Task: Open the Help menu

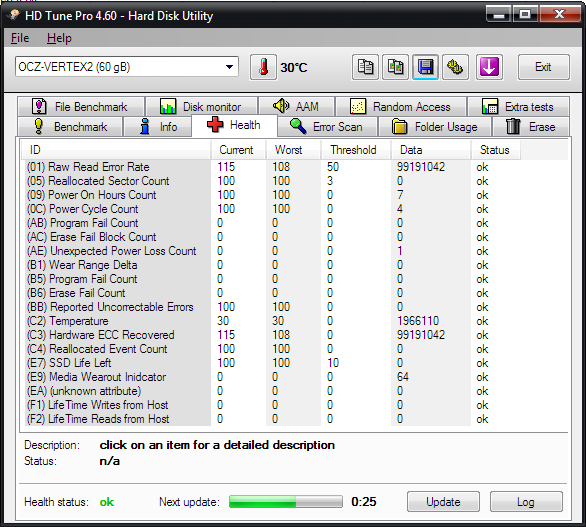Action: tap(59, 38)
